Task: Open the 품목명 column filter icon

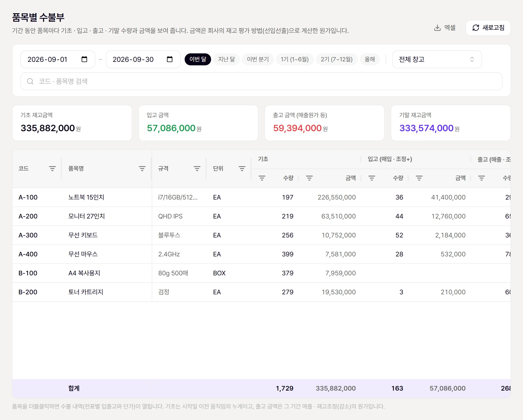Action: (142, 169)
